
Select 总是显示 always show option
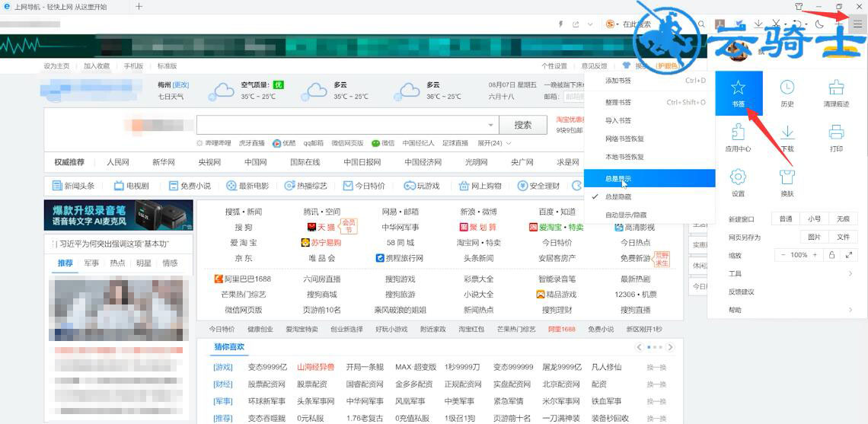pos(649,178)
